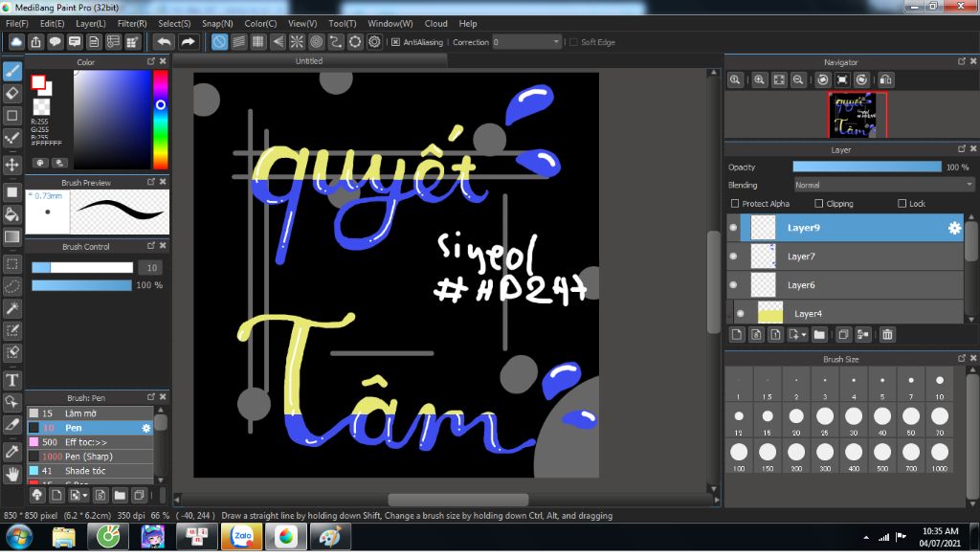Screen dimensions: 980x558
Task: Enable crisscross grid snap
Action: [258, 42]
